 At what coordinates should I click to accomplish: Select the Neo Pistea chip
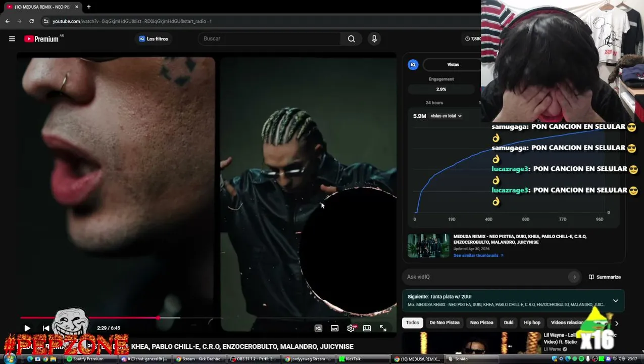[481, 323]
